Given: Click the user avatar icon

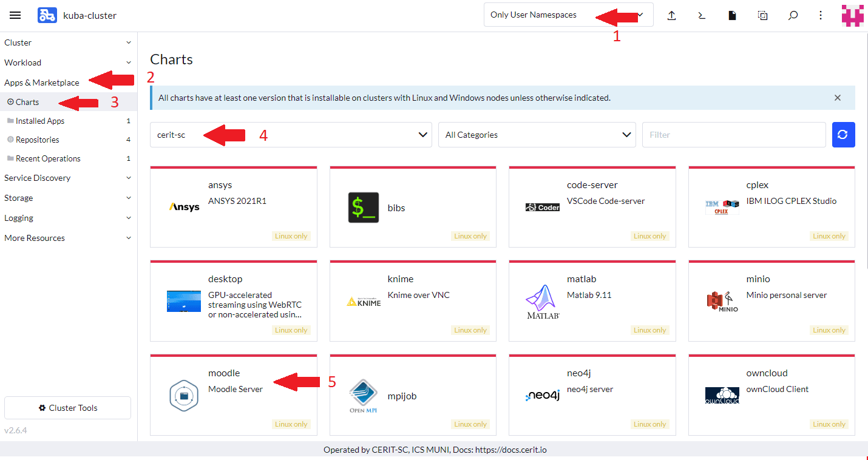Looking at the screenshot, I should pos(852,16).
